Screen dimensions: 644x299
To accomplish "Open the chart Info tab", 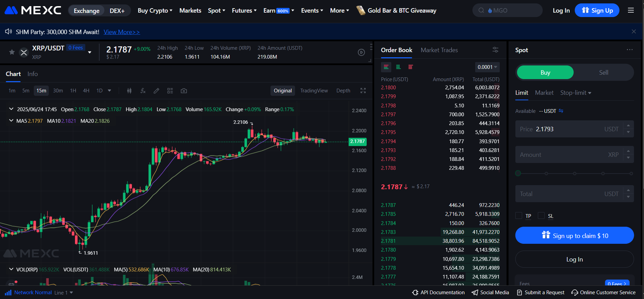I will coord(33,74).
